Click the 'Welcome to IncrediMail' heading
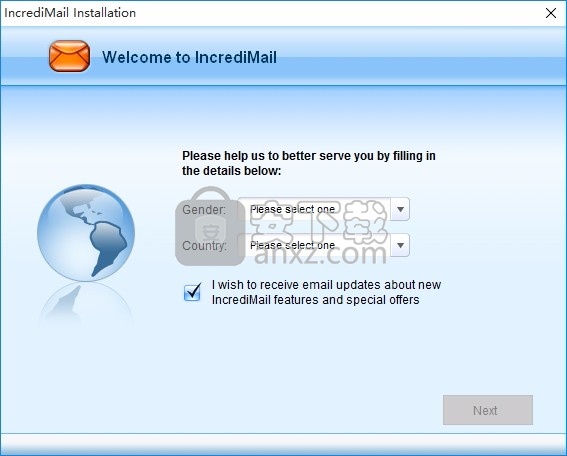This screenshot has height=456, width=567. click(x=189, y=57)
